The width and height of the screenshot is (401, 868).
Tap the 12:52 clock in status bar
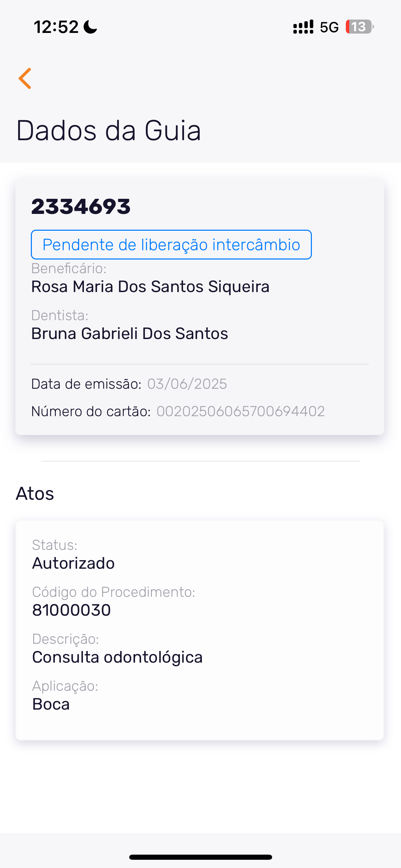coord(56,27)
